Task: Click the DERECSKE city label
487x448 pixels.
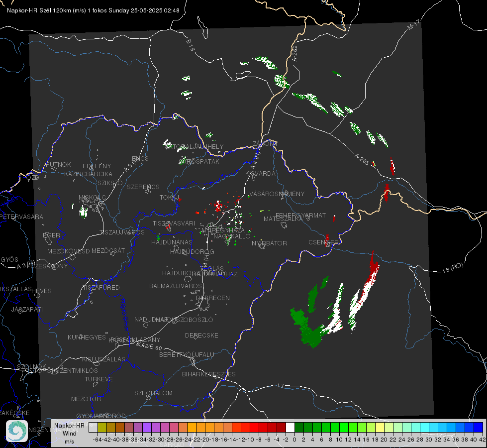Action: tap(201, 336)
